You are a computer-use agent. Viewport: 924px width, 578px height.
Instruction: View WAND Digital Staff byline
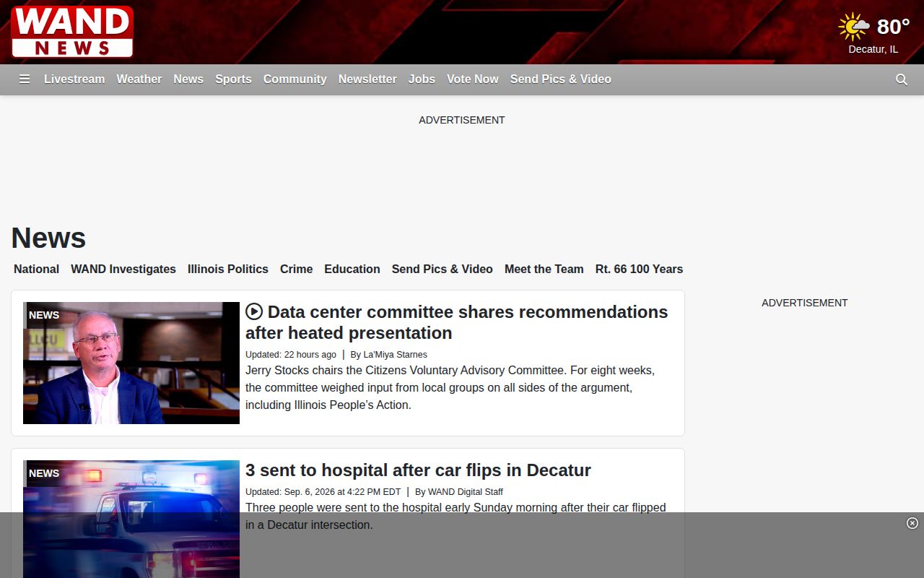click(466, 492)
